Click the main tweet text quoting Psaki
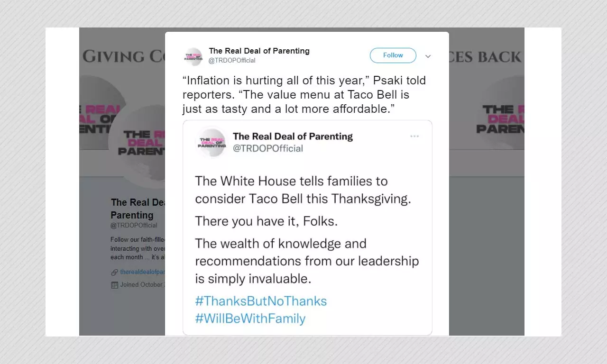Screen dimensions: 607x364 pyautogui.click(x=303, y=94)
